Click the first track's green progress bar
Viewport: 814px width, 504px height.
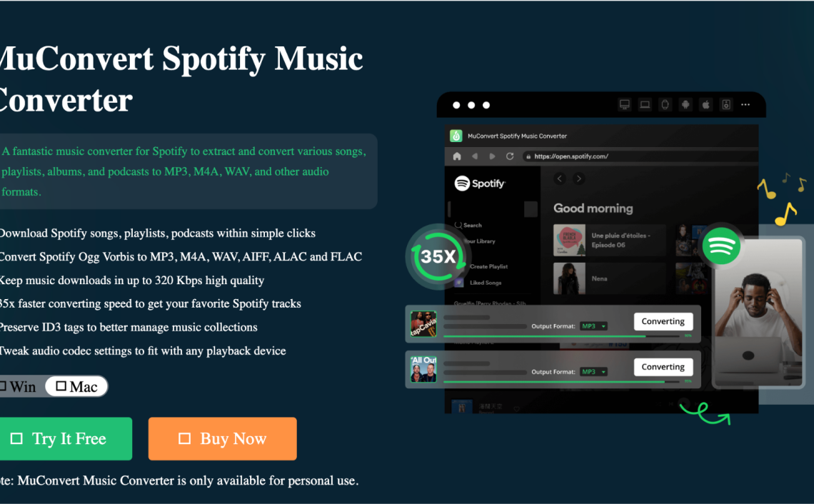(x=561, y=336)
